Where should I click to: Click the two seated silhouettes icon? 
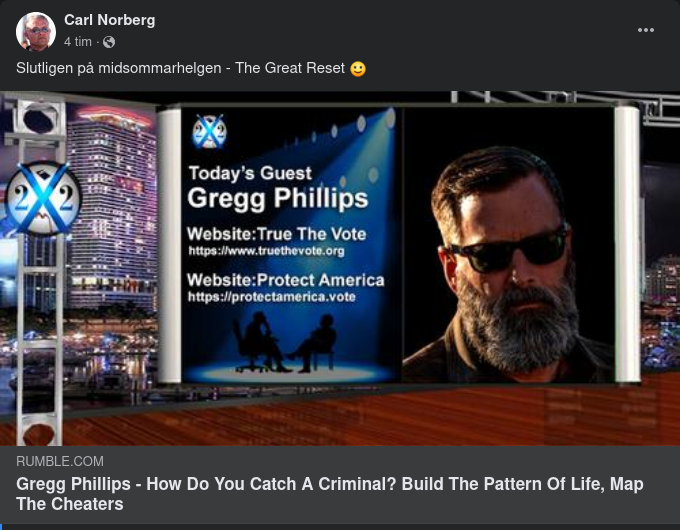click(285, 343)
